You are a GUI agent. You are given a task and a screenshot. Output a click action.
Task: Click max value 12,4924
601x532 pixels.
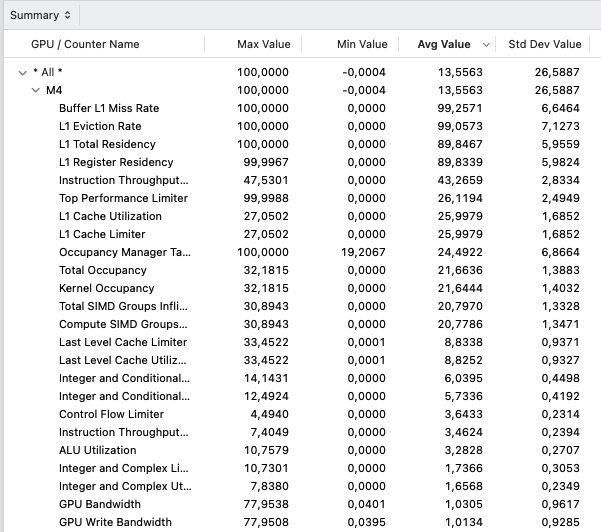tap(266, 397)
